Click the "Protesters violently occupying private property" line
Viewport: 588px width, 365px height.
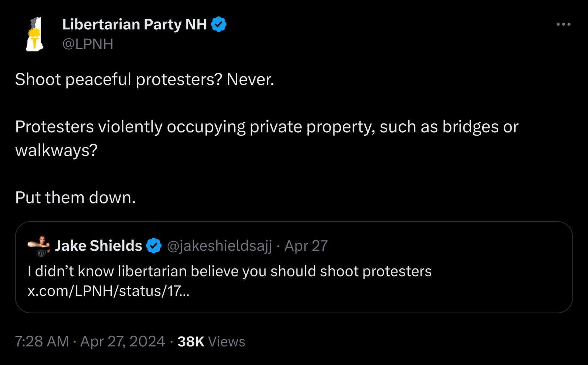pos(266,127)
